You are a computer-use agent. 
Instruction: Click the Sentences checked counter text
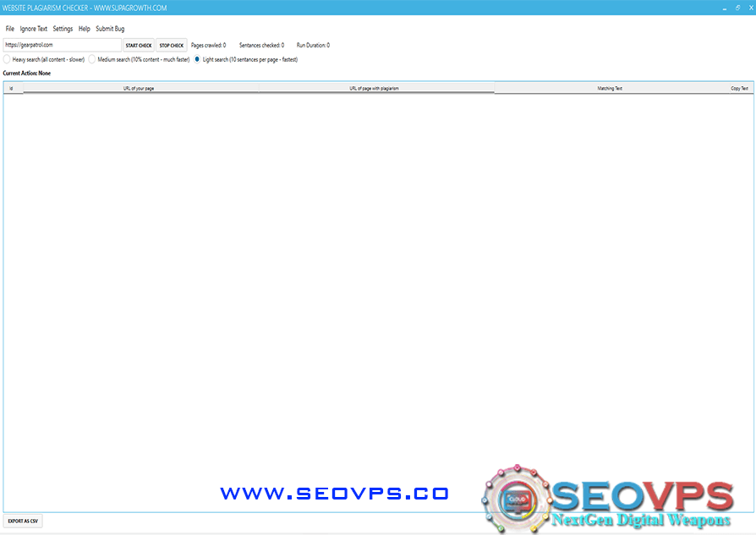[262, 46]
